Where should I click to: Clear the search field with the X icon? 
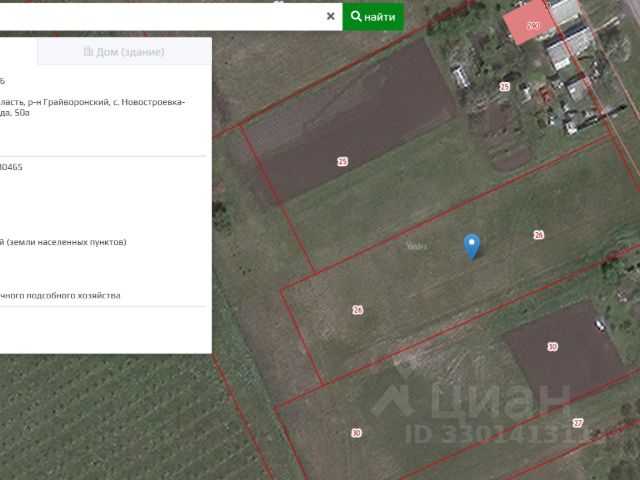pyautogui.click(x=331, y=16)
